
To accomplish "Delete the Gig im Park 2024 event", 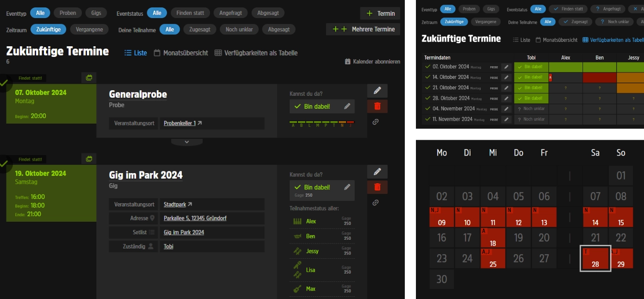I will point(377,187).
